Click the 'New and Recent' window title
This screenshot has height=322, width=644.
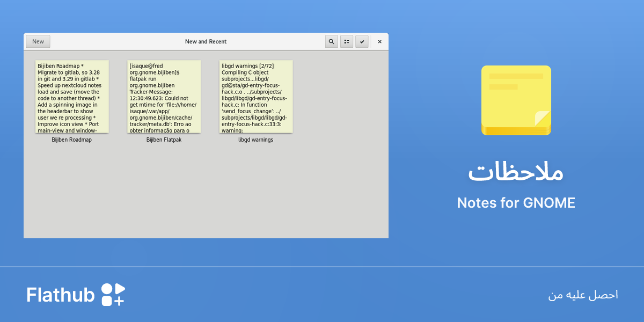(x=206, y=42)
